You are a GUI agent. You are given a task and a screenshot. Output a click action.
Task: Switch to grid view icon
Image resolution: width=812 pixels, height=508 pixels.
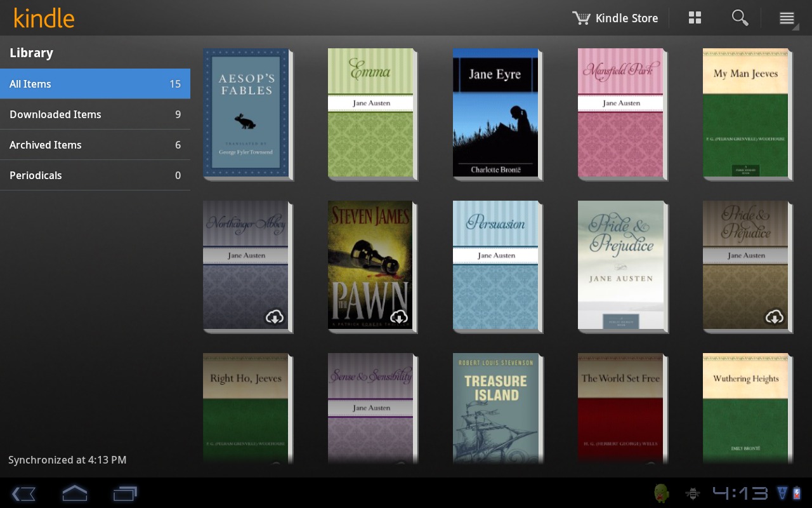click(695, 18)
